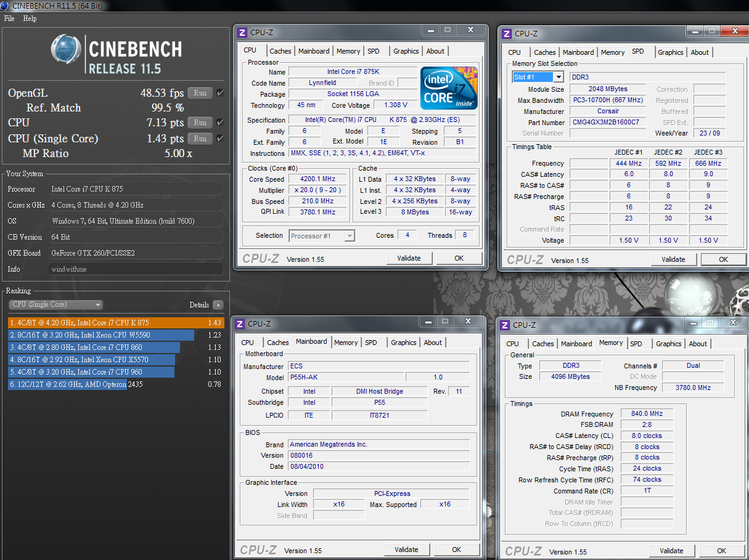The image size is (749, 560).
Task: Select ranking row 2 Intel Xeon CPU W5590
Action: 115,335
